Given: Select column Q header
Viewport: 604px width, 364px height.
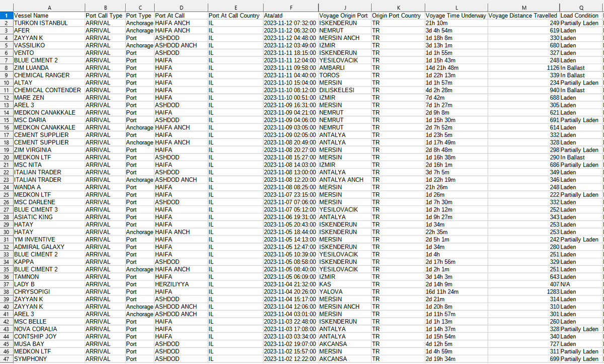Looking at the screenshot, I should (x=581, y=8).
